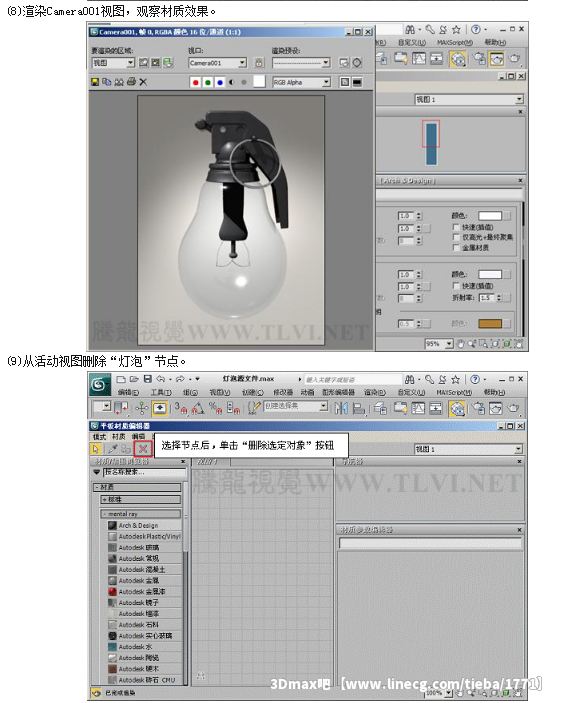This screenshot has height=703, width=582.
Task: Click Edit Named Selection Sets icon
Action: click(x=253, y=408)
